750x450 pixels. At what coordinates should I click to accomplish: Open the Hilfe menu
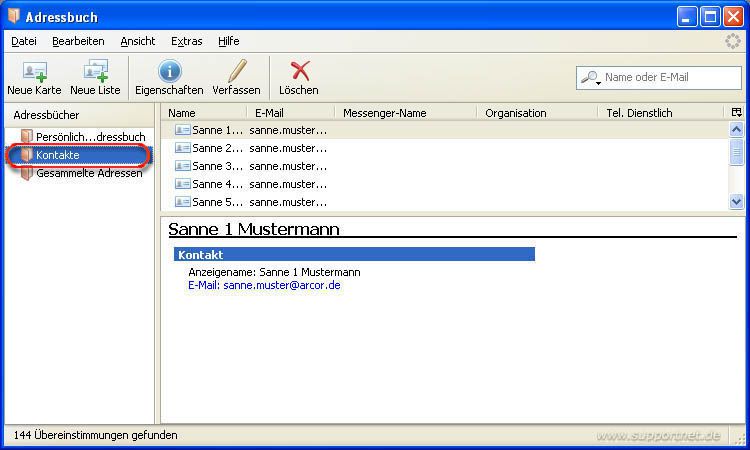(229, 41)
